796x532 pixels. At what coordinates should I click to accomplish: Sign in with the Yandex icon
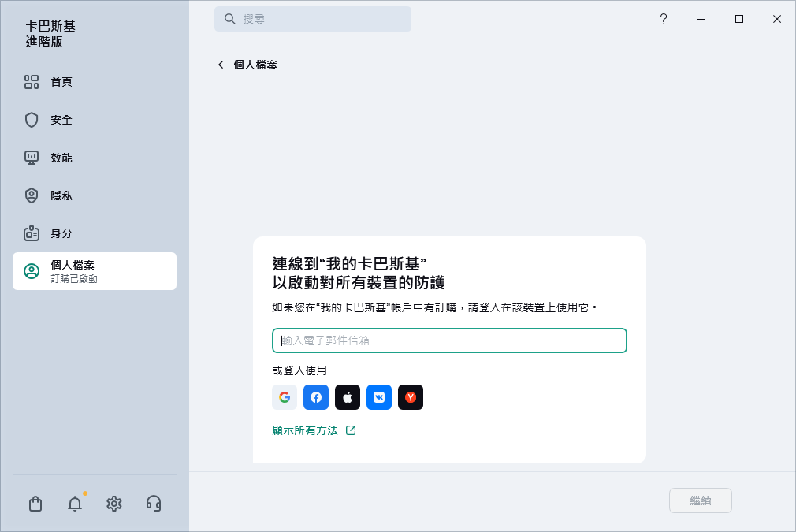coord(411,397)
